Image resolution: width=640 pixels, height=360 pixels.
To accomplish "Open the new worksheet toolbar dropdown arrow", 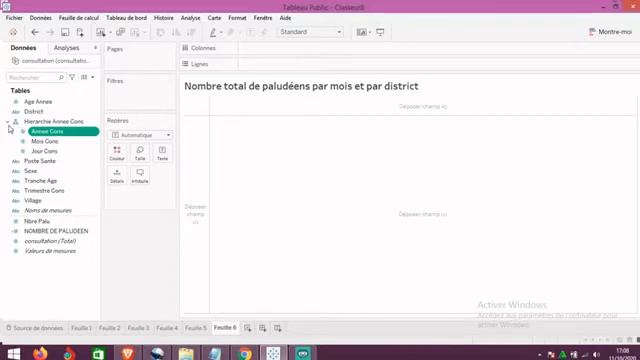I will 110,32.
